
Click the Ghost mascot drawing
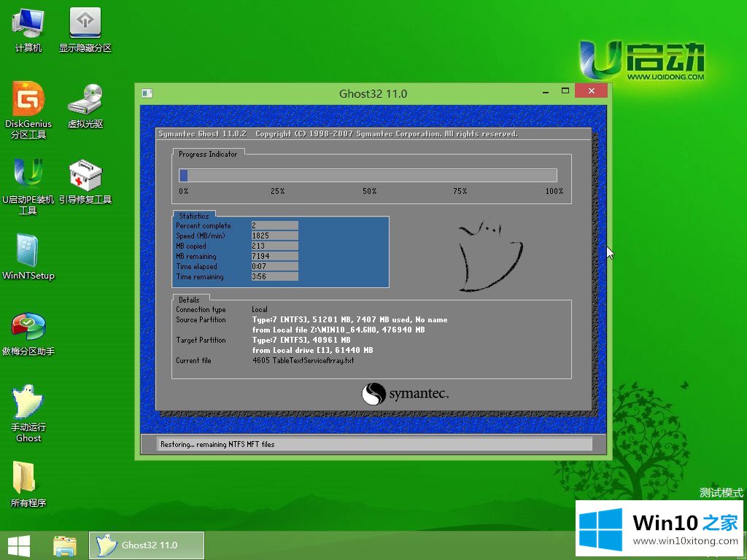click(x=489, y=254)
